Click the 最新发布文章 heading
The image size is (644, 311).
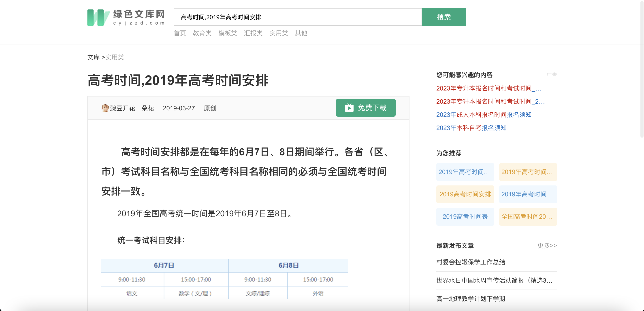click(455, 245)
